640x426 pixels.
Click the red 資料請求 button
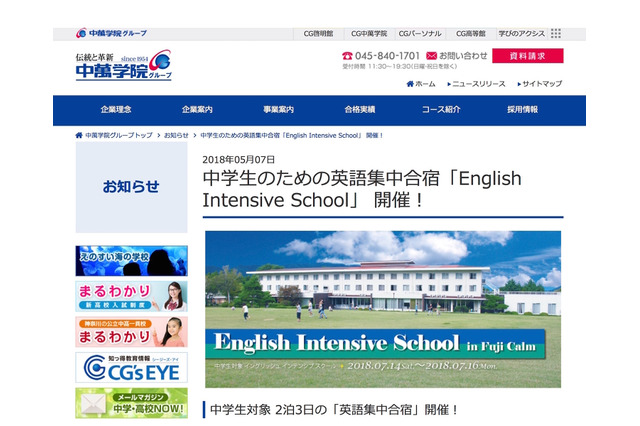click(528, 56)
